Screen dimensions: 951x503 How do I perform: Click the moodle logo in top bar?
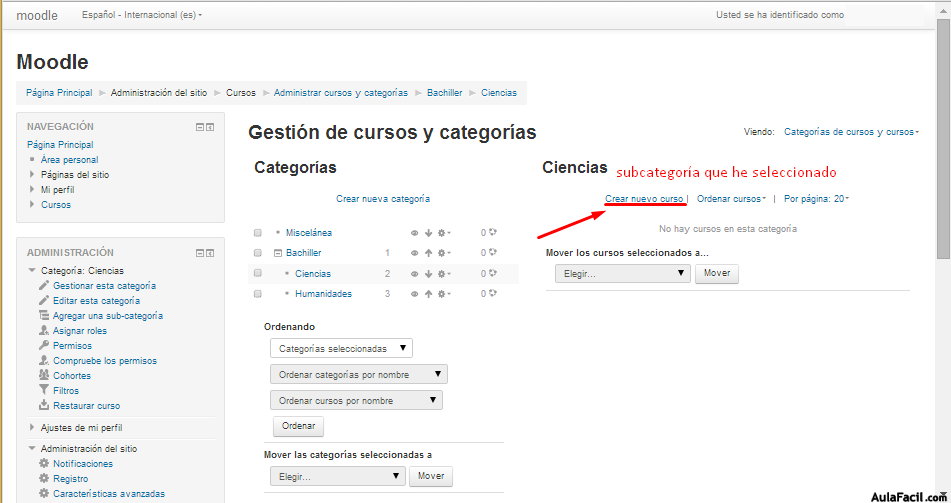point(37,15)
